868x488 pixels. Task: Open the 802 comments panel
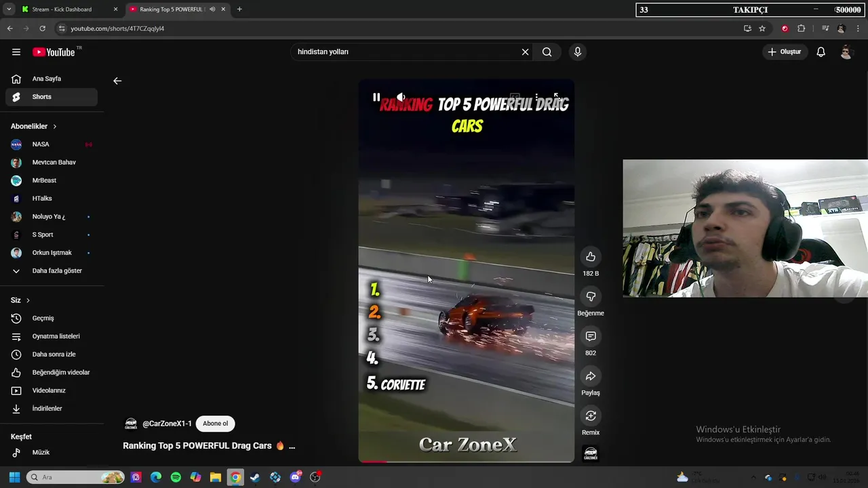591,337
